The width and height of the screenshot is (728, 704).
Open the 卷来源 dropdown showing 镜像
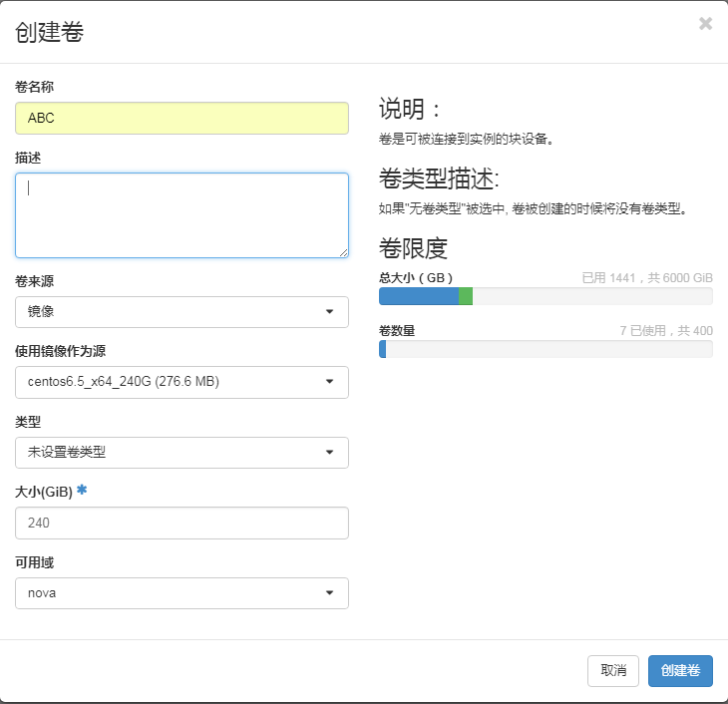point(182,311)
